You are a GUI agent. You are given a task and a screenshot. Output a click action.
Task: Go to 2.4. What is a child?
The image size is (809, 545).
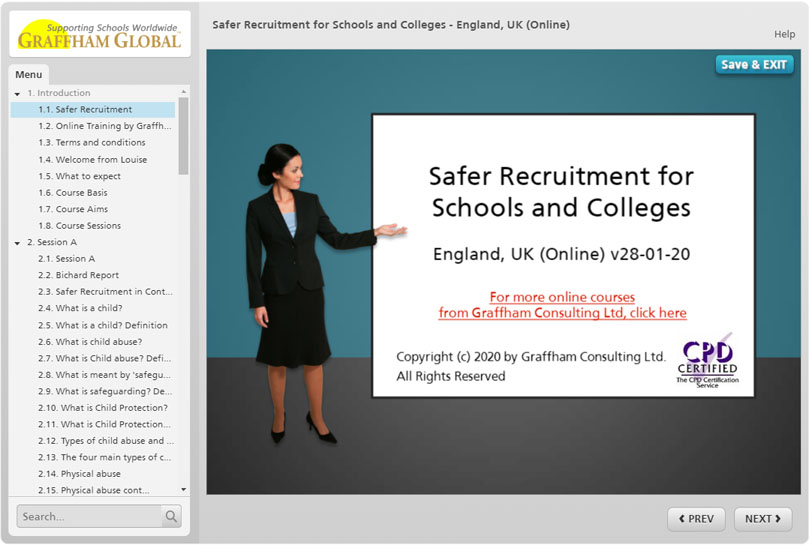tap(80, 308)
